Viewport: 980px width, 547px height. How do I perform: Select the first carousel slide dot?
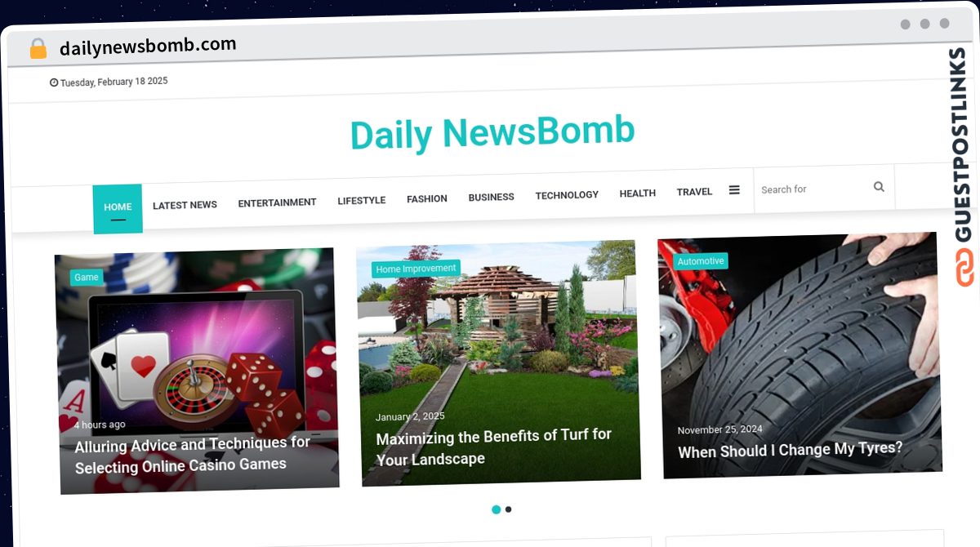click(496, 509)
